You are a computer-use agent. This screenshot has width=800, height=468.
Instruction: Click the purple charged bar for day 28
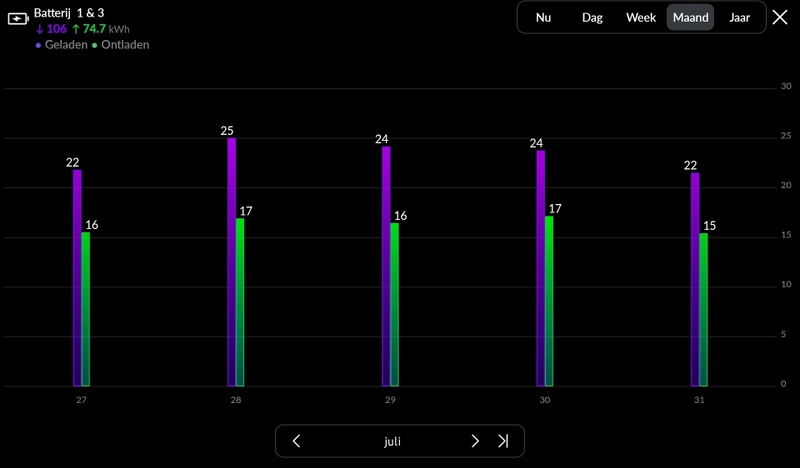point(232,262)
